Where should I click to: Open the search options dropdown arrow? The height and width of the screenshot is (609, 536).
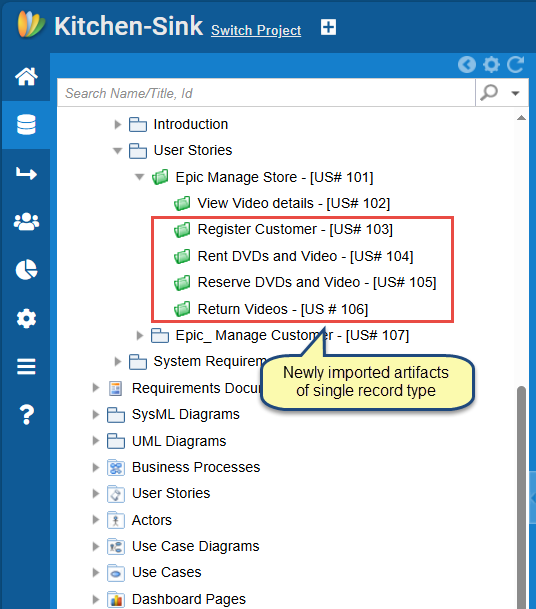(x=515, y=93)
